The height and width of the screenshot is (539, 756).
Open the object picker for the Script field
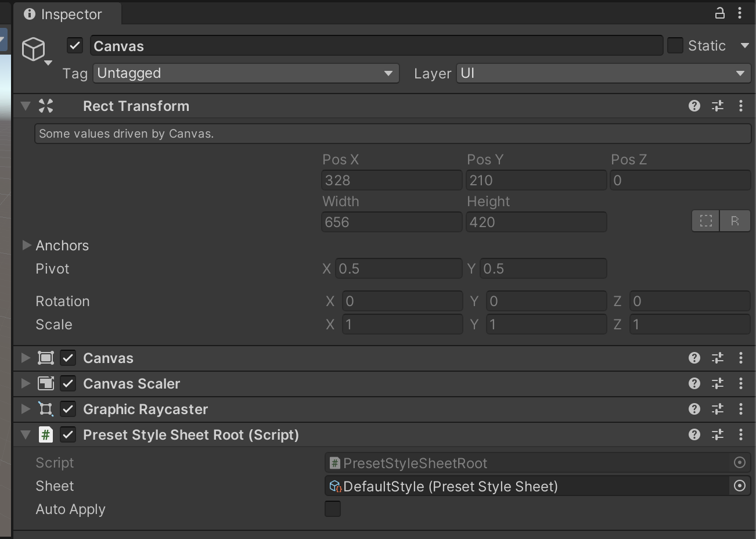(739, 462)
